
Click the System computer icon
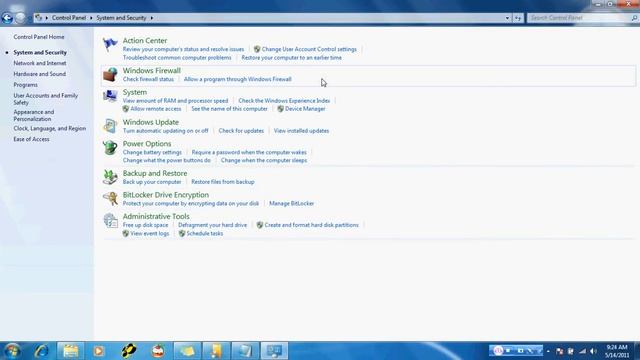[x=110, y=96]
